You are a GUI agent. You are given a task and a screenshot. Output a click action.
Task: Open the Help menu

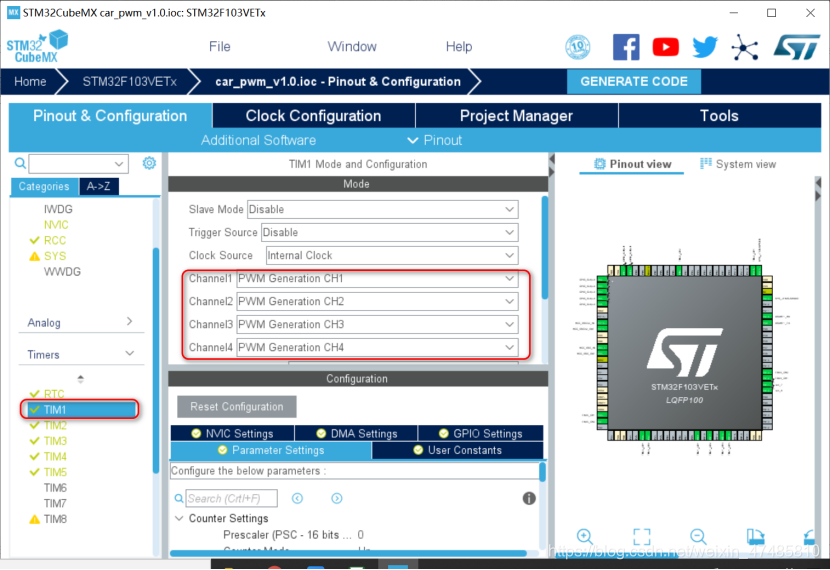(458, 47)
